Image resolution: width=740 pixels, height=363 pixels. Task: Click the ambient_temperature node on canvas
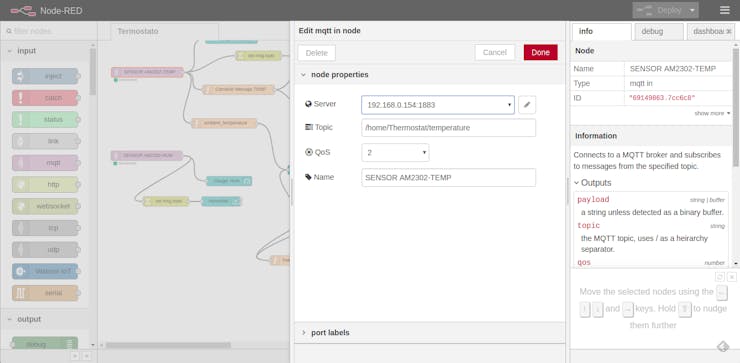pyautogui.click(x=224, y=123)
